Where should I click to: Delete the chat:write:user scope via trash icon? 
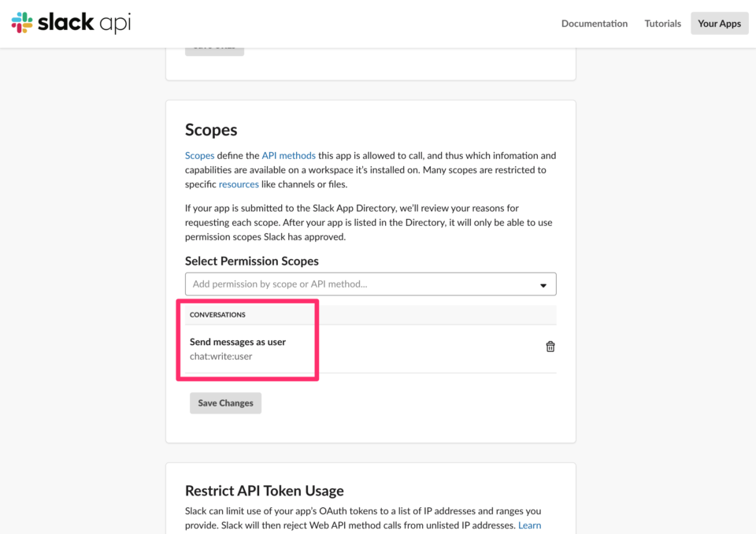pyautogui.click(x=550, y=347)
